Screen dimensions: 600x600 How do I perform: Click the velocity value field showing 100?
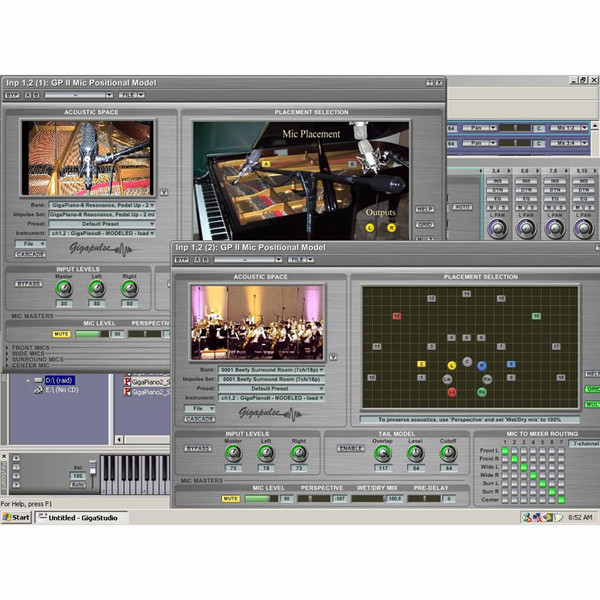pyautogui.click(x=78, y=476)
